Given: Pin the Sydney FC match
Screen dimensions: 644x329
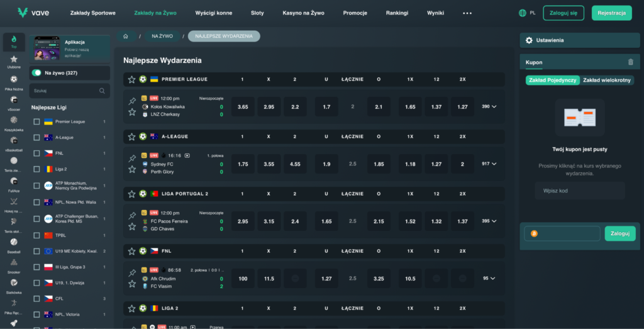Looking at the screenshot, I should (132, 158).
